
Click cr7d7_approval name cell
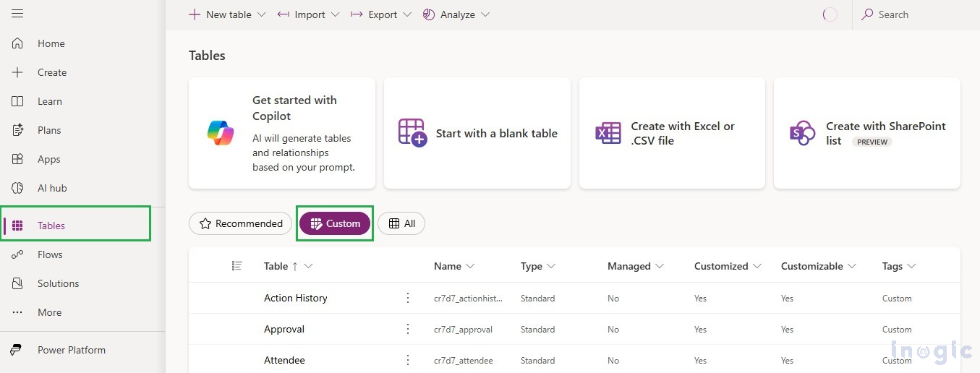click(x=463, y=329)
